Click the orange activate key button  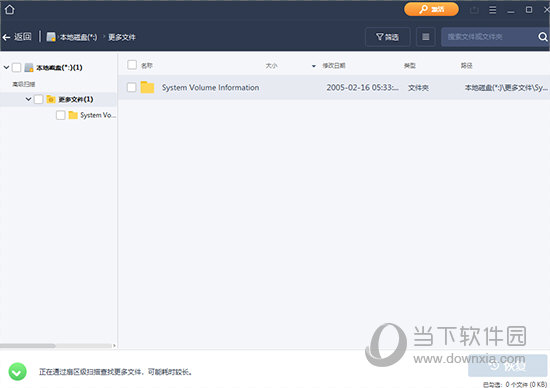[431, 9]
